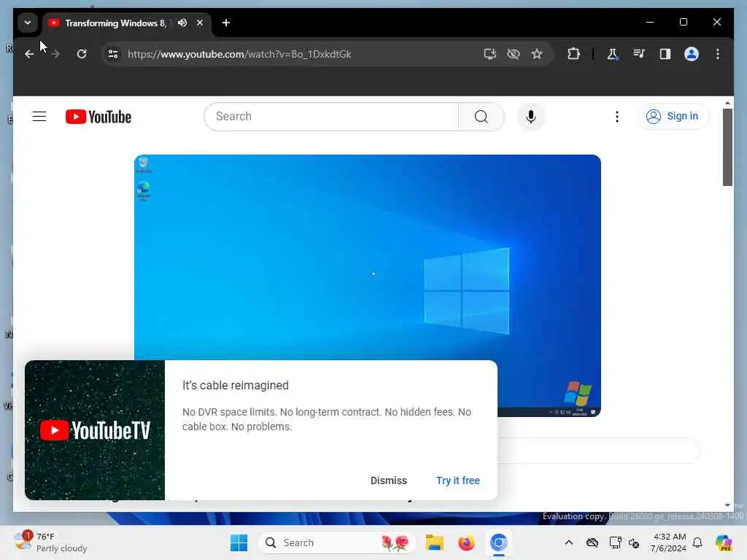The height and width of the screenshot is (560, 747).
Task: Close the Transforming Windows 8 tab
Action: pyautogui.click(x=200, y=23)
